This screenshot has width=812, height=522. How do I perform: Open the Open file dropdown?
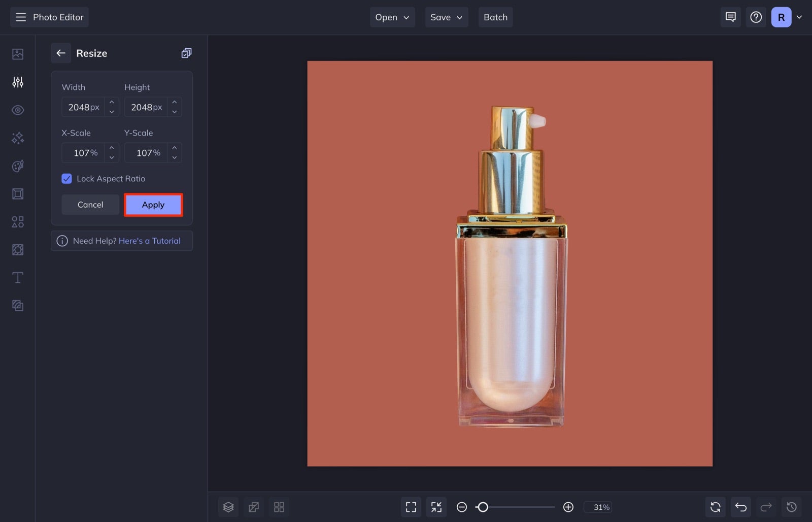click(392, 17)
